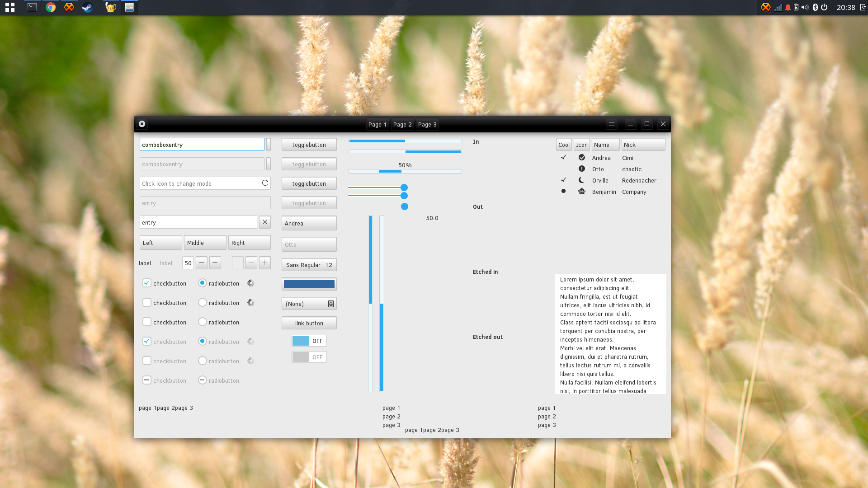Open the Steam icon in the panel
The height and width of the screenshot is (488, 868).
87,7
